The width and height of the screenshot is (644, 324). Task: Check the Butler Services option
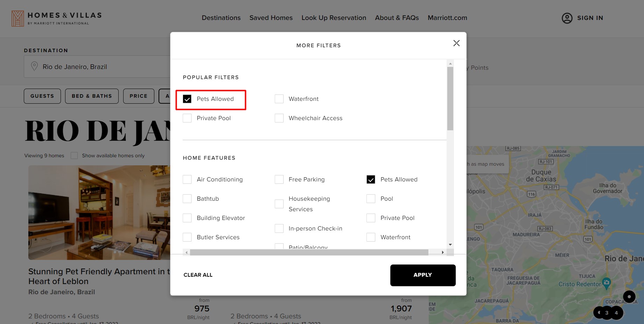tap(187, 237)
